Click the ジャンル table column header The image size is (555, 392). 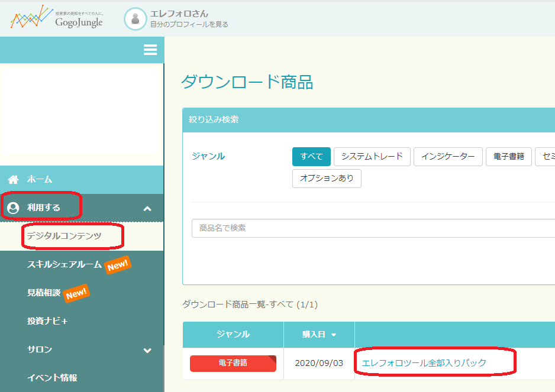click(x=233, y=334)
